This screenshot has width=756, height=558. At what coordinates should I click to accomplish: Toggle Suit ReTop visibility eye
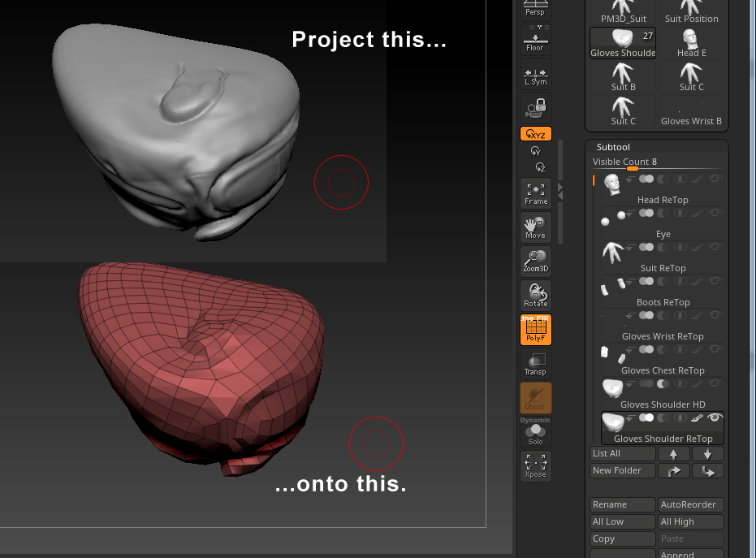[715, 247]
